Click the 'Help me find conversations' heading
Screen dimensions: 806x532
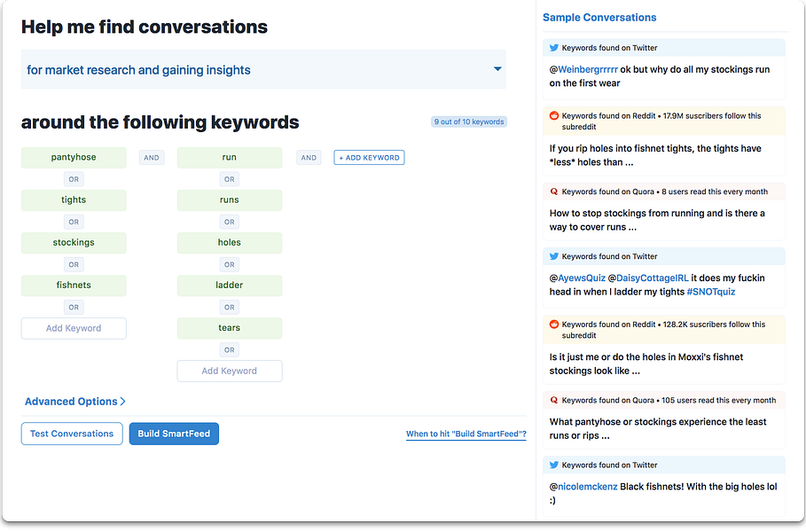coord(145,27)
